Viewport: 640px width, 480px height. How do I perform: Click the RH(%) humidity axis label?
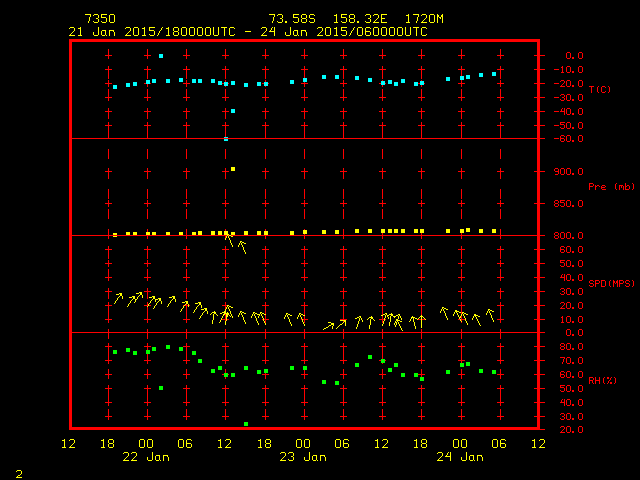coord(599,381)
